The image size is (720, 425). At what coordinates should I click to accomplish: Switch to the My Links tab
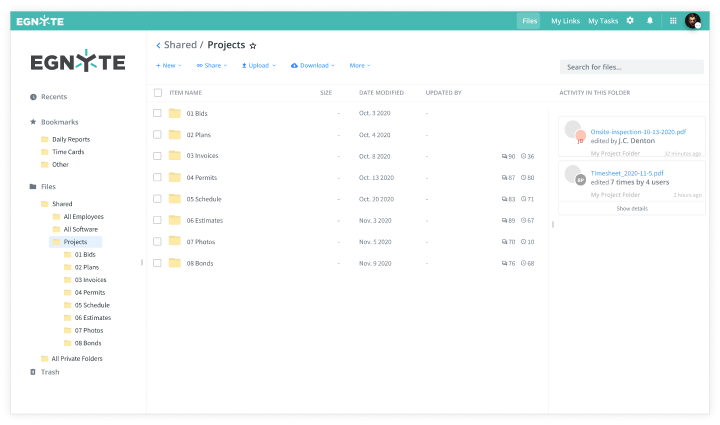click(565, 20)
